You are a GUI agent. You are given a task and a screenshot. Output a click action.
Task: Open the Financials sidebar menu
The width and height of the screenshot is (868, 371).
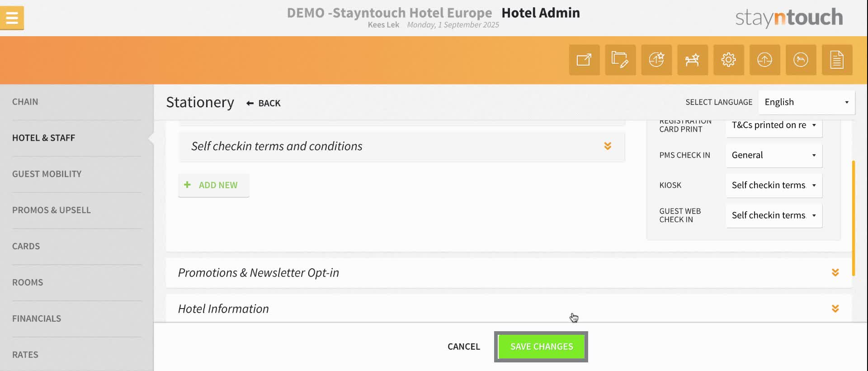point(37,319)
